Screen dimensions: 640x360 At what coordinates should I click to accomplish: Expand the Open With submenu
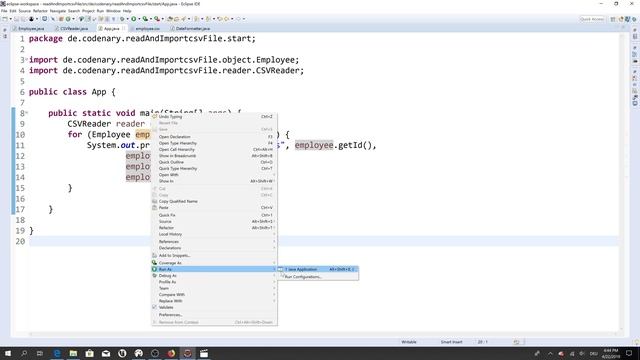pos(214,175)
